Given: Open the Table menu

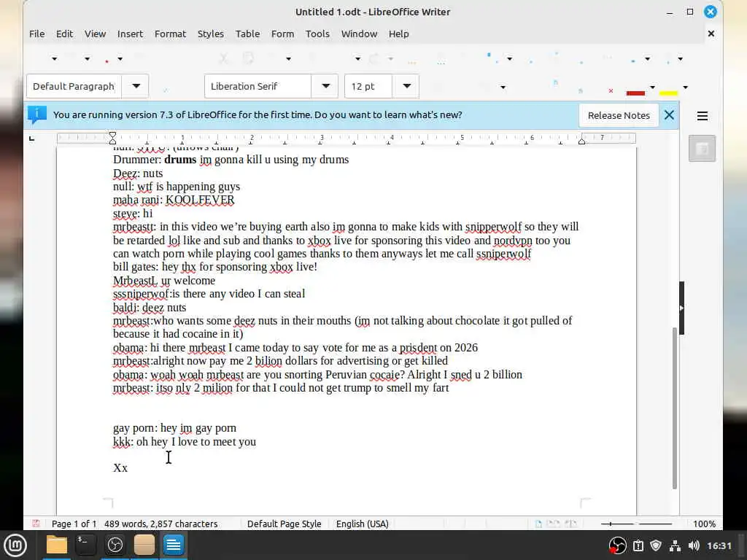Looking at the screenshot, I should pyautogui.click(x=248, y=34).
